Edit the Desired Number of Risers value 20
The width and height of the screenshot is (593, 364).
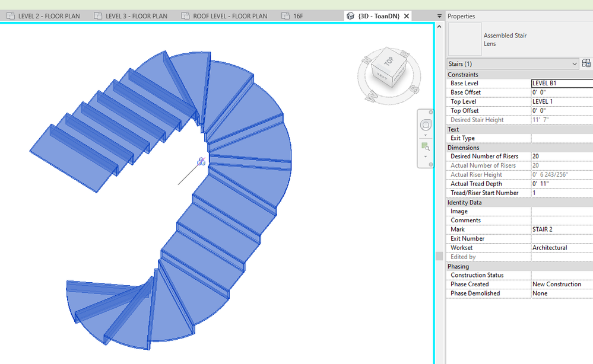click(562, 157)
